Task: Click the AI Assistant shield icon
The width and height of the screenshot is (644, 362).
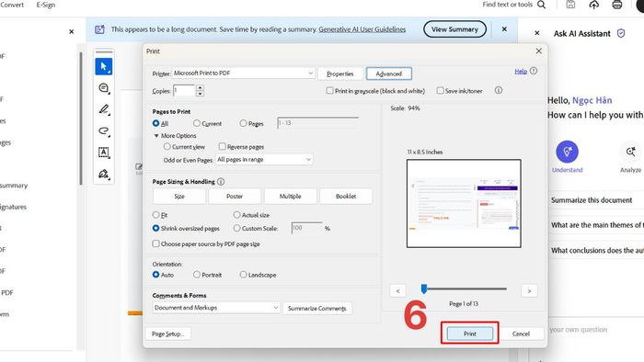Action: (621, 34)
